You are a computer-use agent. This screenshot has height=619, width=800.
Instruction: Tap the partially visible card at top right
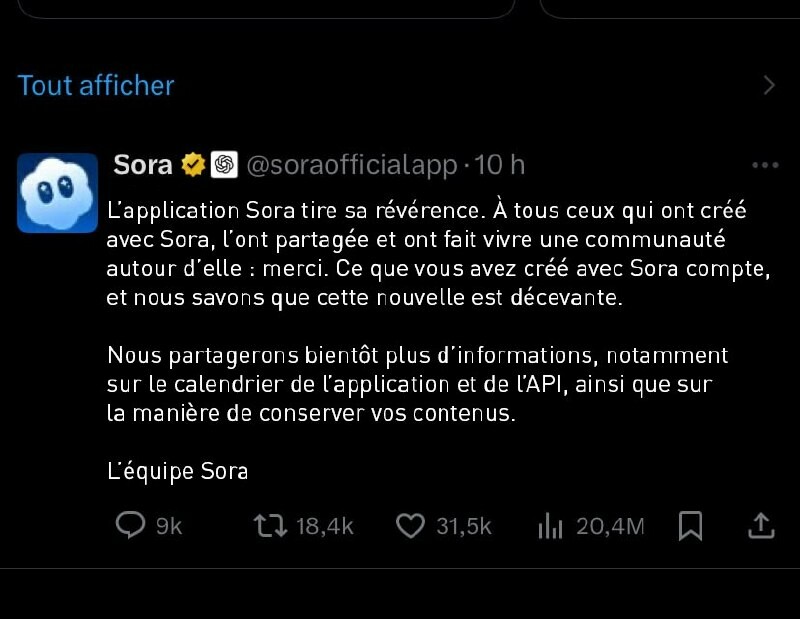click(670, 8)
